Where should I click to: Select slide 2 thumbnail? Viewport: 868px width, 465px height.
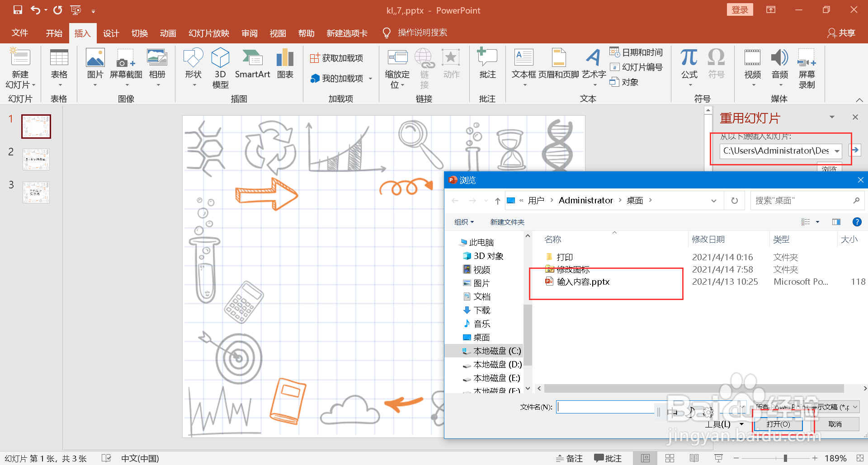36,159
